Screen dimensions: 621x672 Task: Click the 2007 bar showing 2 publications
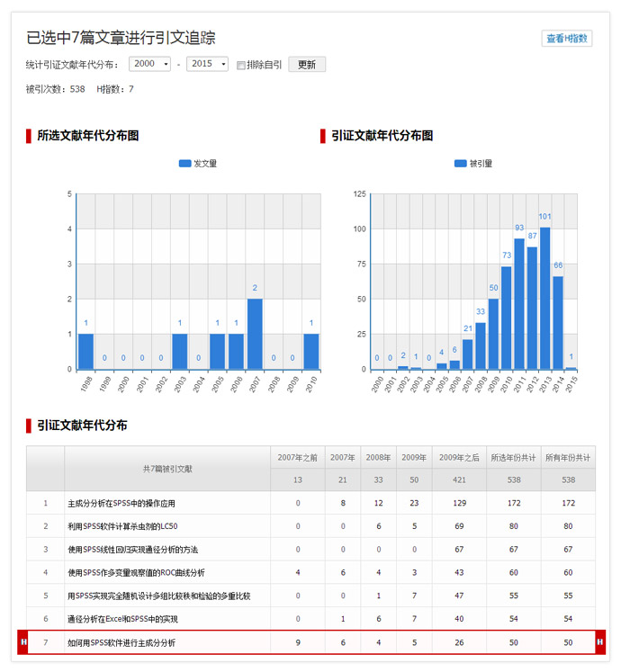[255, 334]
